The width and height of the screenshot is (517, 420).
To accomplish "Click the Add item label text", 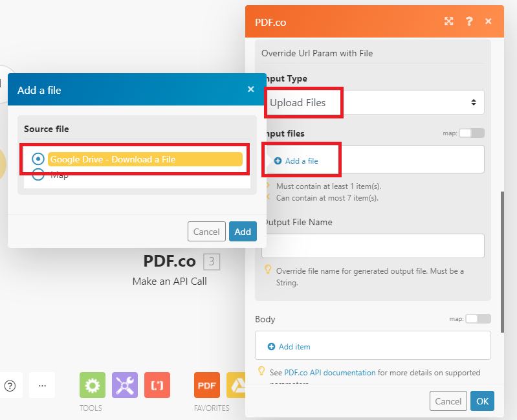I will 294,347.
